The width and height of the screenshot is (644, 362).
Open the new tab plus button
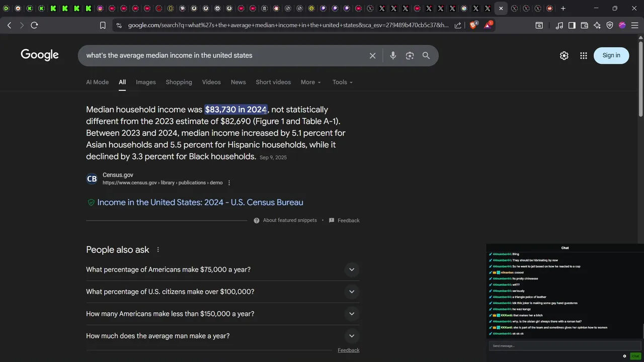pos(563,8)
